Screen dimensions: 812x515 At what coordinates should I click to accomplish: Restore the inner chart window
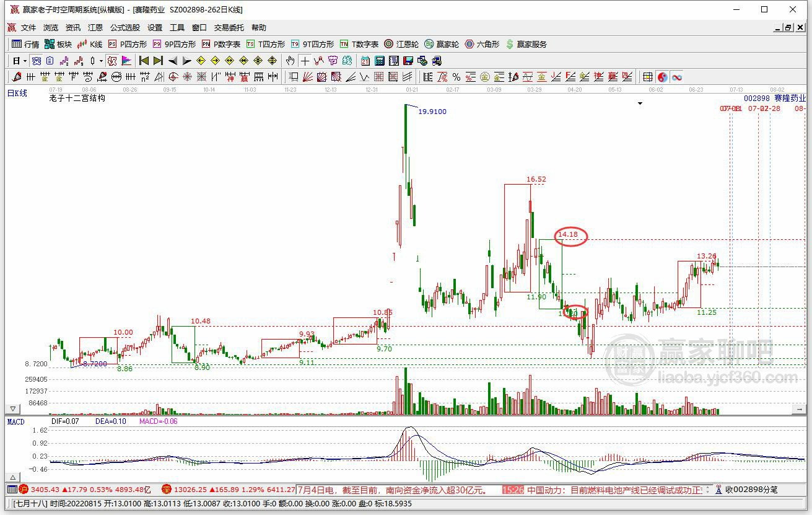[788, 28]
